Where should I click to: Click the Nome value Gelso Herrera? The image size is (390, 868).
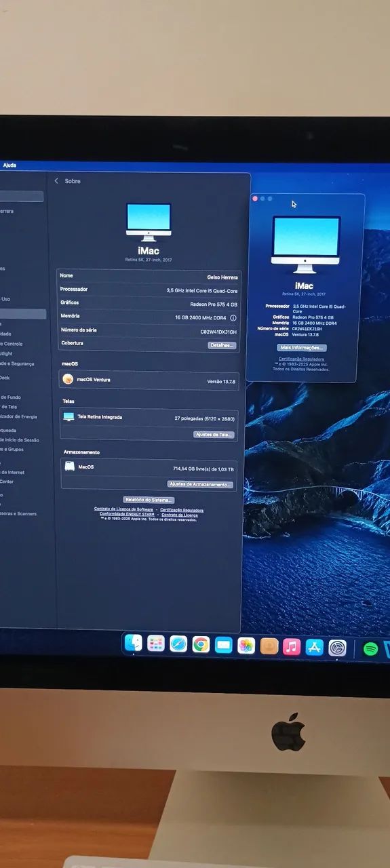point(222,277)
